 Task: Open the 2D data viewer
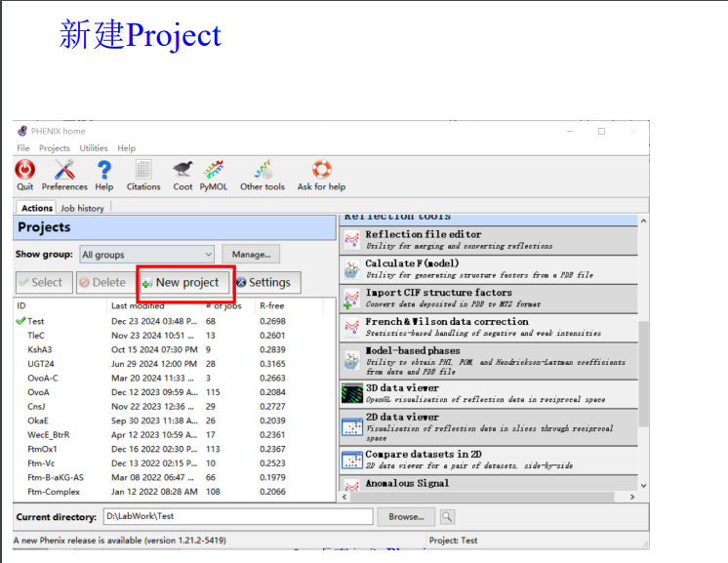pyautogui.click(x=489, y=427)
